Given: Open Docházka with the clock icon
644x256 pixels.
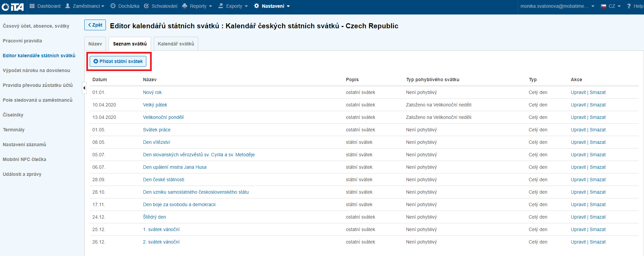Looking at the screenshot, I should [113, 6].
